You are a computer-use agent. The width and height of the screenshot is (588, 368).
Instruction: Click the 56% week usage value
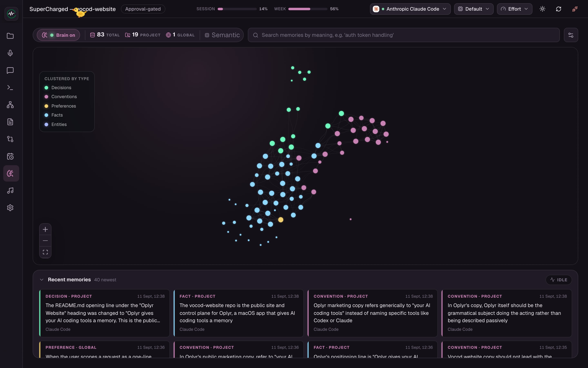(x=334, y=9)
